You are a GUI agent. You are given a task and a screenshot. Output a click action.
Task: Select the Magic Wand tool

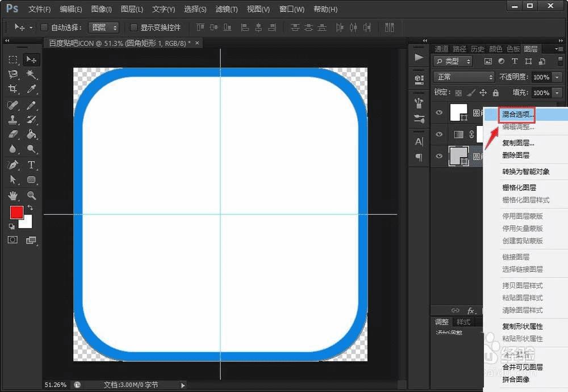(x=32, y=74)
